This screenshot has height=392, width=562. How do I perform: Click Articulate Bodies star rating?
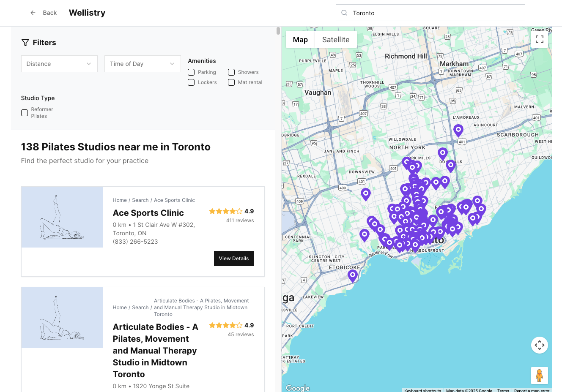(225, 325)
